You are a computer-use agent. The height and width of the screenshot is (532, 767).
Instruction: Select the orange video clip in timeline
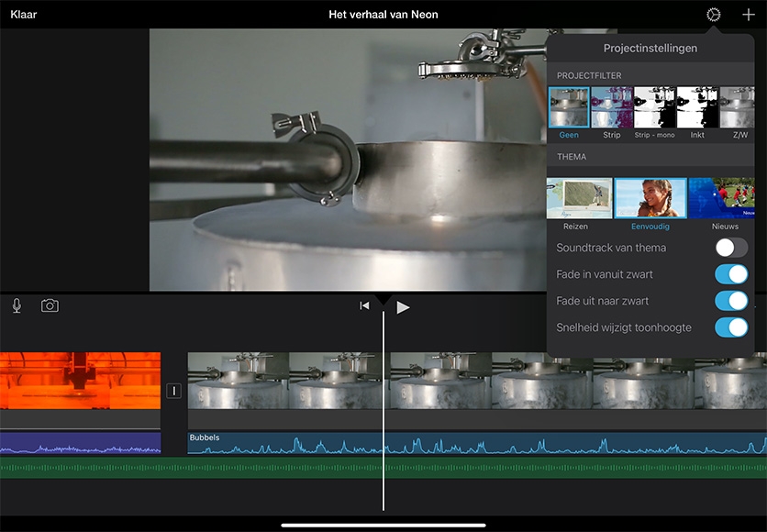point(80,381)
